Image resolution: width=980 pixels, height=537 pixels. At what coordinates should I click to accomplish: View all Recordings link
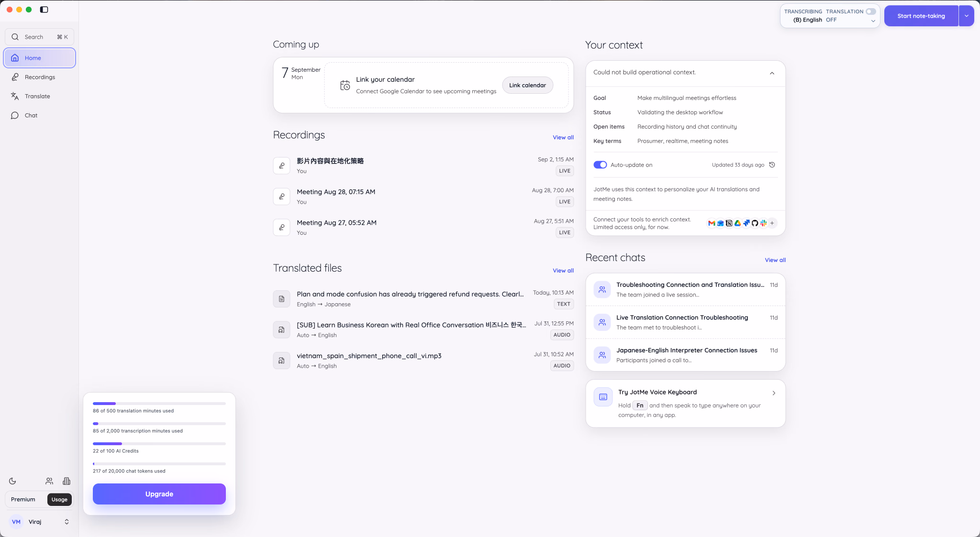[x=563, y=137]
